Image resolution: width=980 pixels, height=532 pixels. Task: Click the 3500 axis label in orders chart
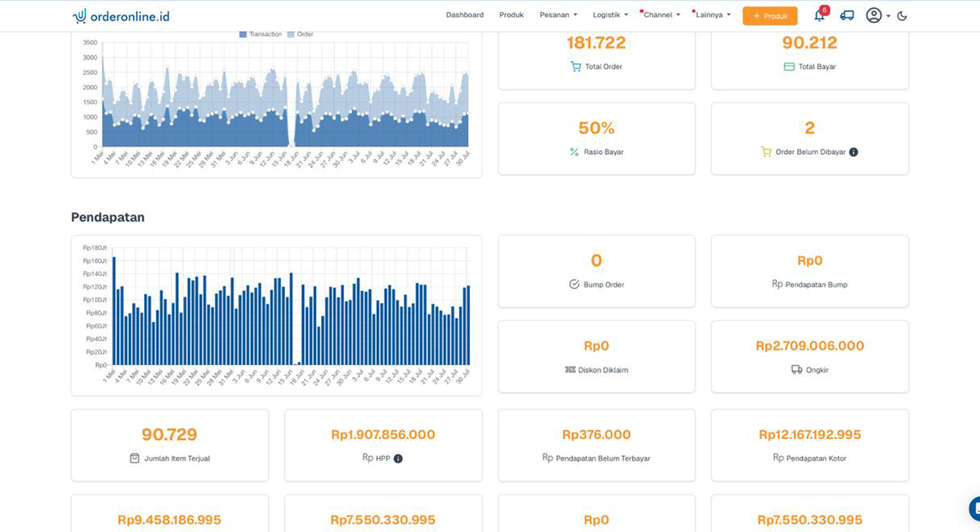pyautogui.click(x=90, y=43)
